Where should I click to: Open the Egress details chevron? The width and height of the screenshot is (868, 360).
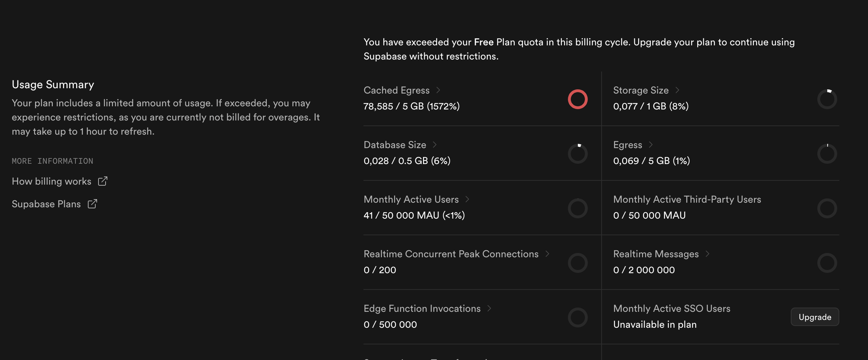coord(651,145)
